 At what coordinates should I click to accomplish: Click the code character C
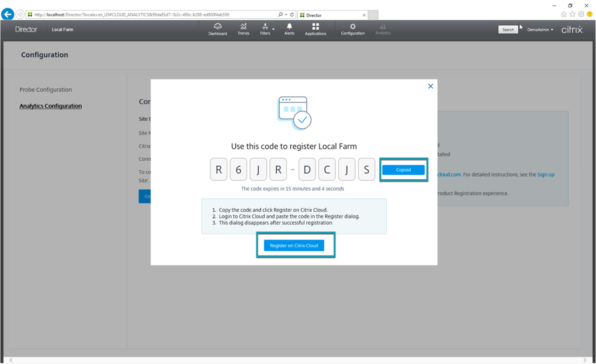point(327,170)
